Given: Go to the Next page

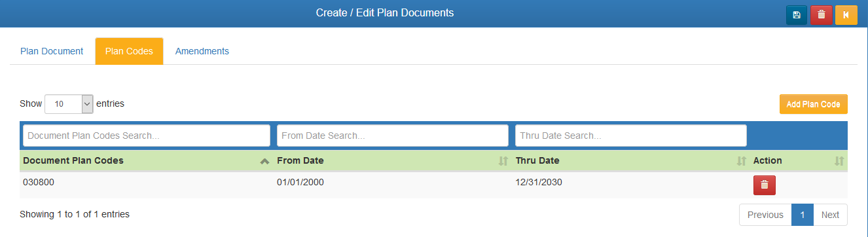Looking at the screenshot, I should pyautogui.click(x=830, y=215).
